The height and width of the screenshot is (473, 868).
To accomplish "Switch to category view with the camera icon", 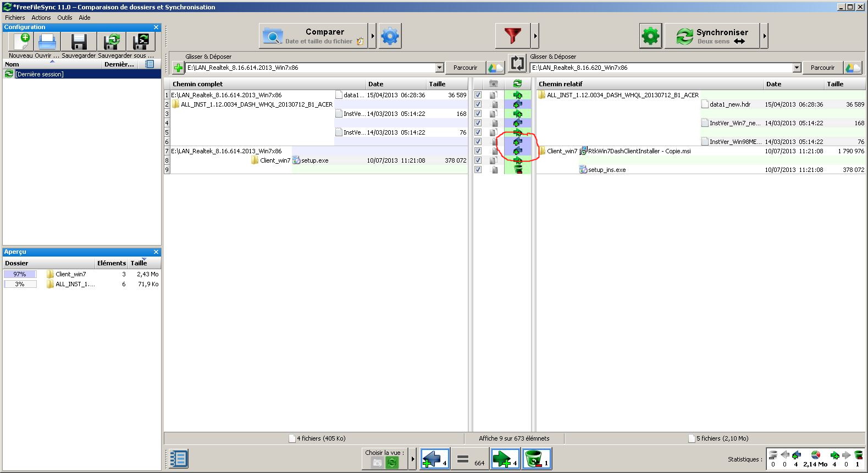I will point(377,463).
